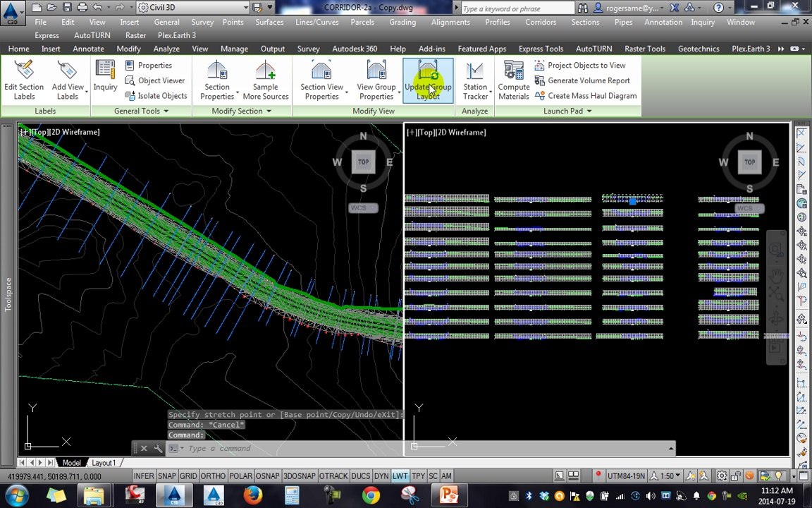Click the Model tab
This screenshot has width=812, height=508.
(x=71, y=462)
